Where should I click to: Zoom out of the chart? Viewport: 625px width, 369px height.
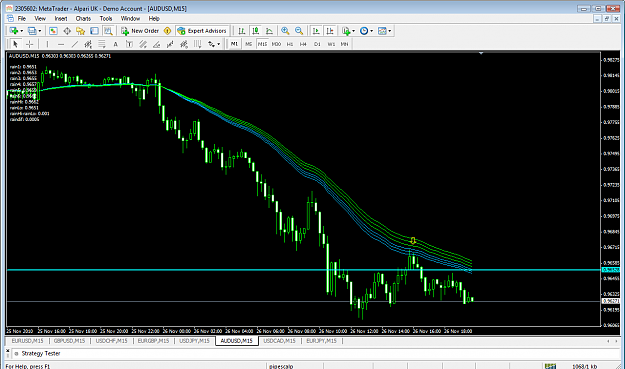[299, 31]
